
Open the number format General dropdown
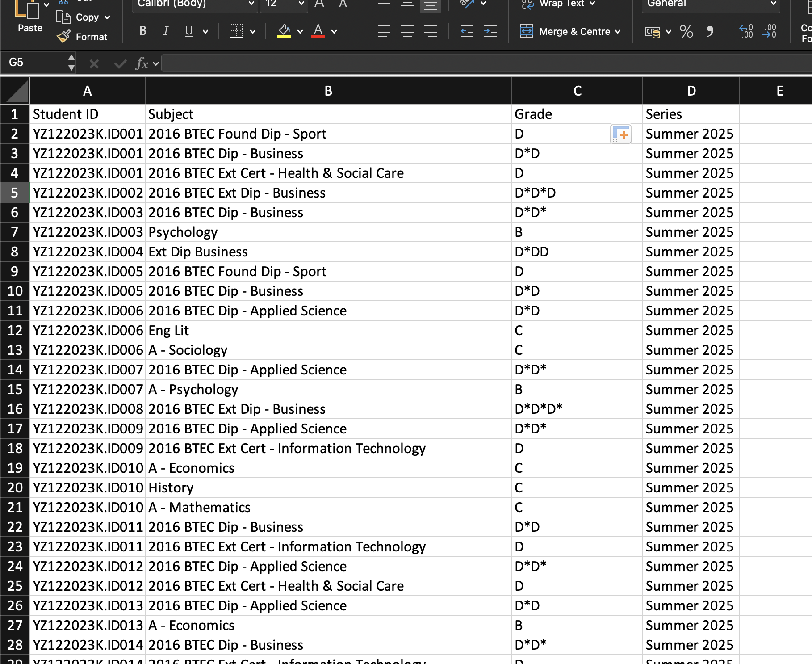click(711, 4)
